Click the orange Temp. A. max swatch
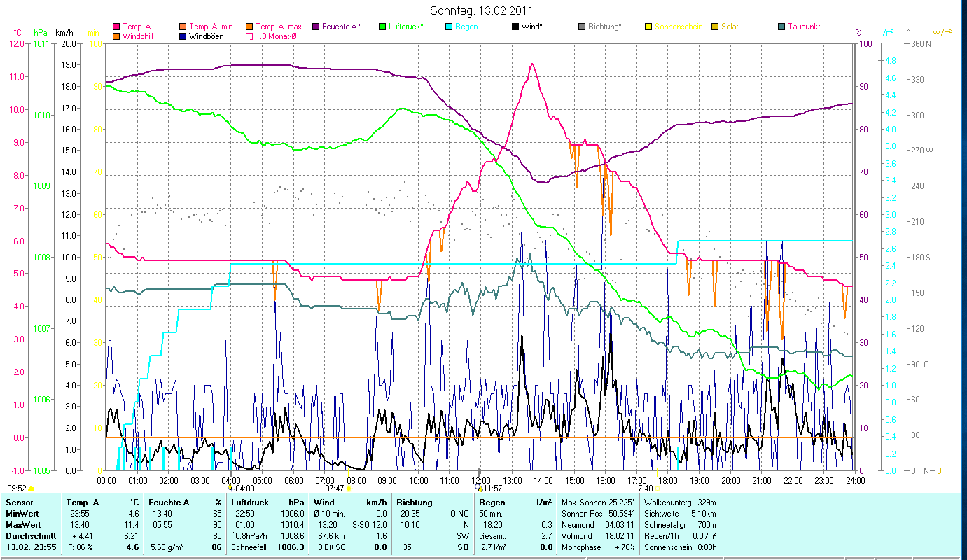Screen dimensions: 967x560 point(249,27)
